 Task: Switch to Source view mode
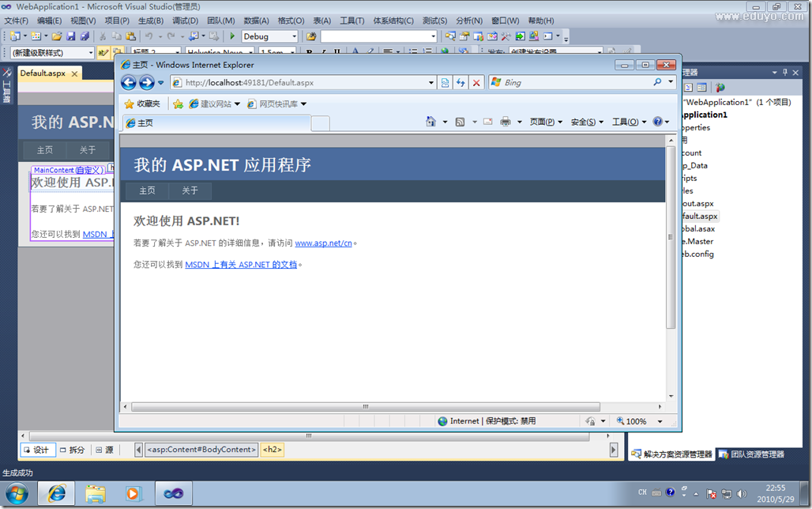104,450
